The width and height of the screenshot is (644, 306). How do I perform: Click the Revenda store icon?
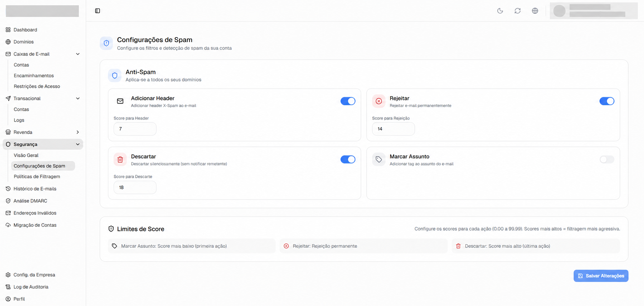tap(8, 132)
